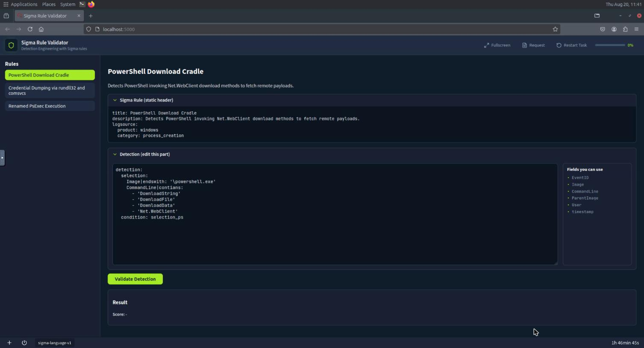
Task: Click the 'condition: selection_ps' line
Action: click(x=152, y=217)
